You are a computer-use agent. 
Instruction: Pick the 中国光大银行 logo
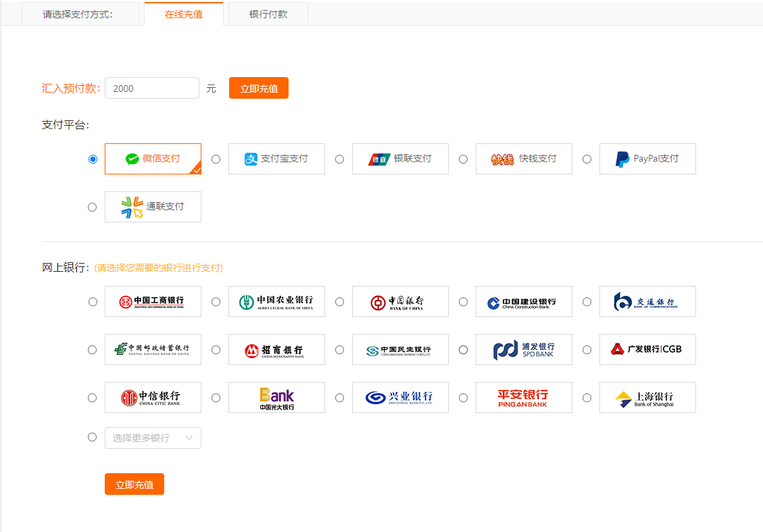pyautogui.click(x=276, y=397)
